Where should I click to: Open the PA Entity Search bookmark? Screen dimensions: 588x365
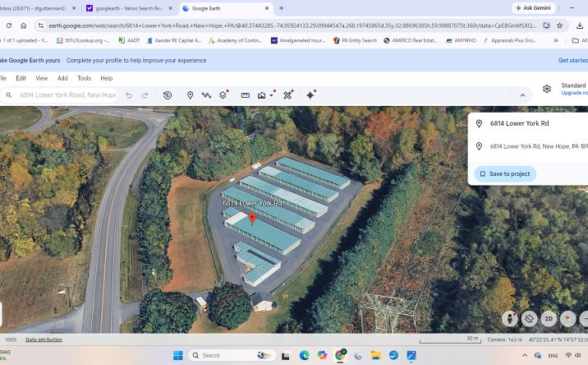(355, 40)
